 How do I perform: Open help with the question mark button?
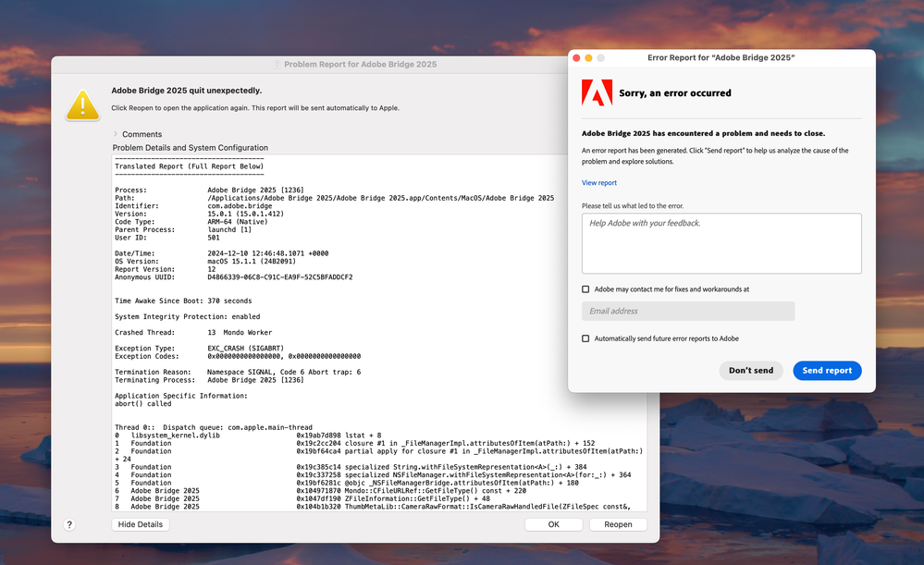pos(69,524)
